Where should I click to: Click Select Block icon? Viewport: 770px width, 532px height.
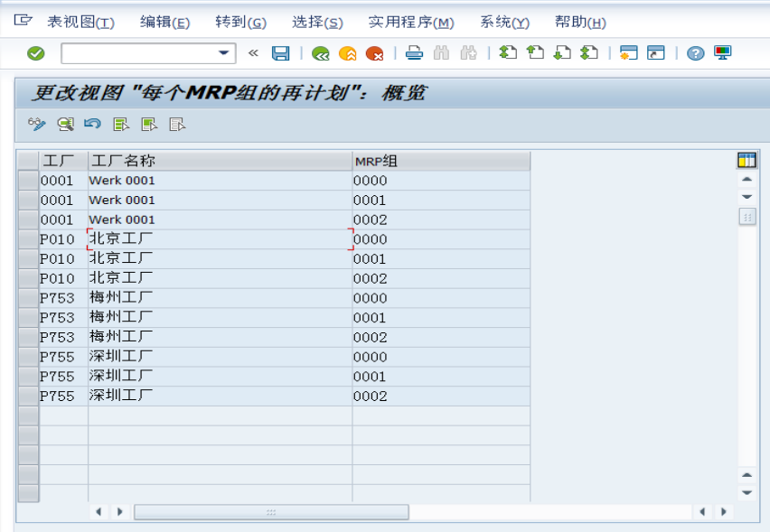click(x=149, y=124)
